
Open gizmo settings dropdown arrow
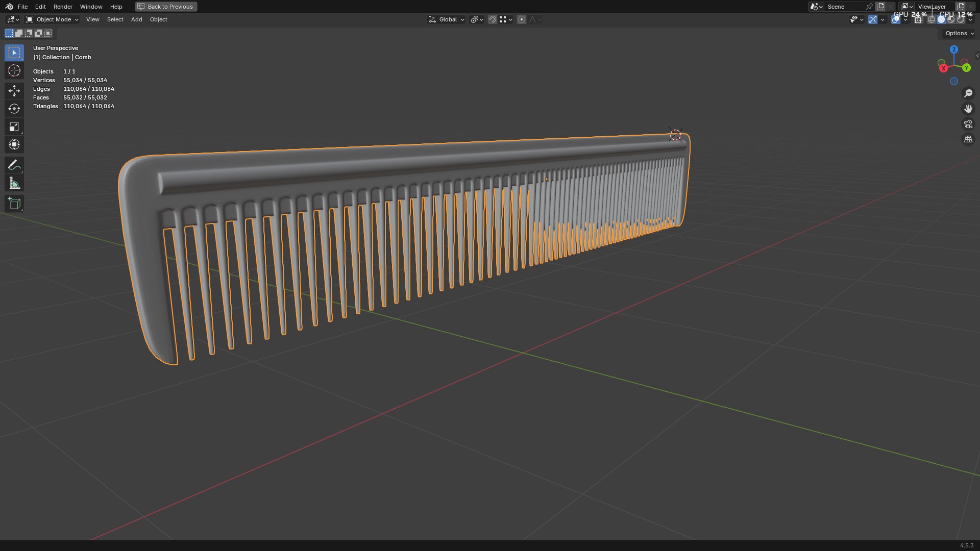tap(883, 19)
